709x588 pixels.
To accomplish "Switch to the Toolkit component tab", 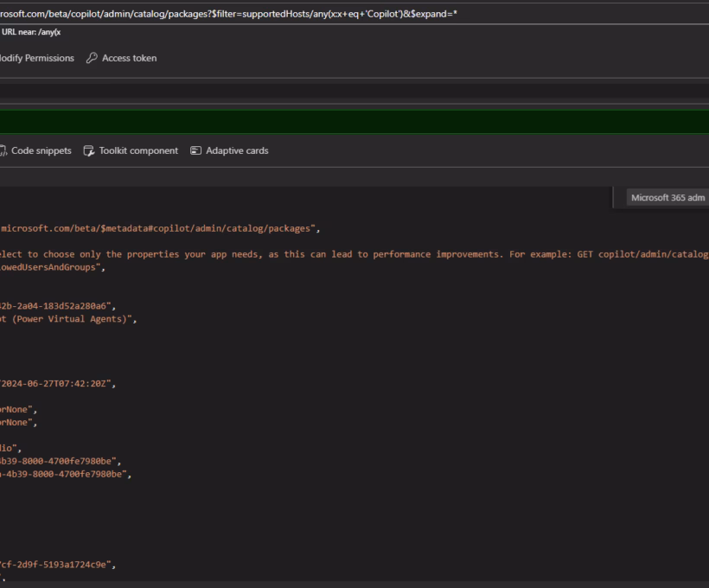I will click(x=138, y=150).
